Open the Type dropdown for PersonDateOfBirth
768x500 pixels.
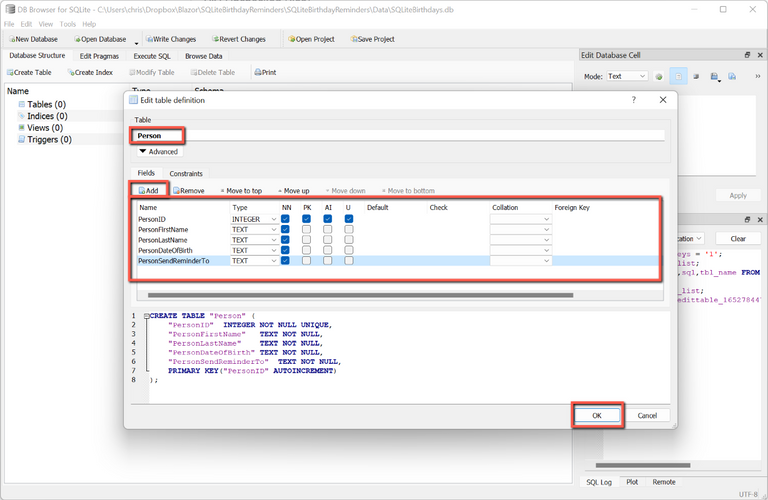[x=254, y=250]
